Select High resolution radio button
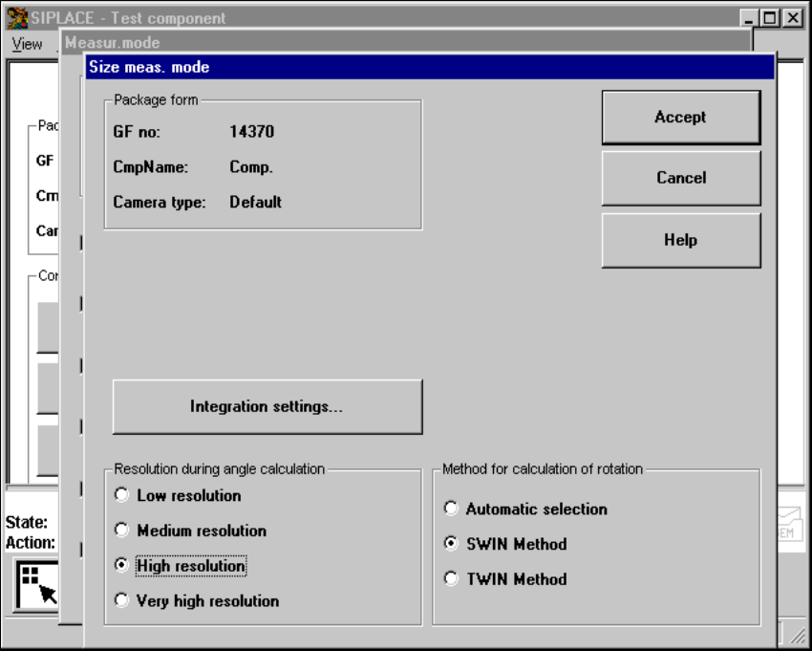This screenshot has width=812, height=651. pyautogui.click(x=181, y=566)
